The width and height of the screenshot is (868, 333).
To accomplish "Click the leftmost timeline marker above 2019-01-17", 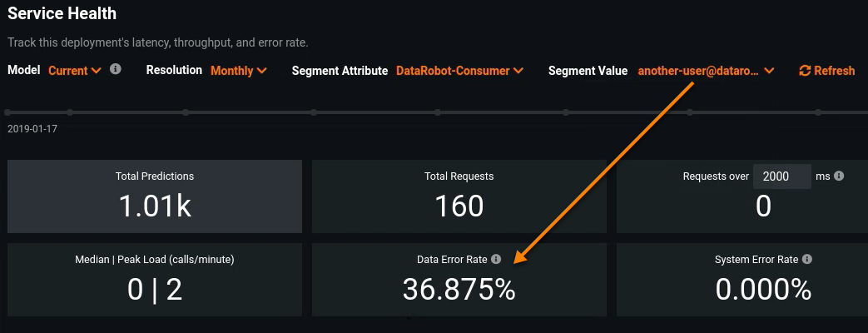I will 8,112.
